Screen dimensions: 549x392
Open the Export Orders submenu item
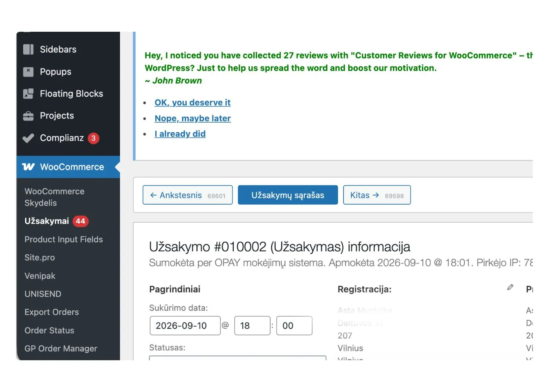coord(52,312)
